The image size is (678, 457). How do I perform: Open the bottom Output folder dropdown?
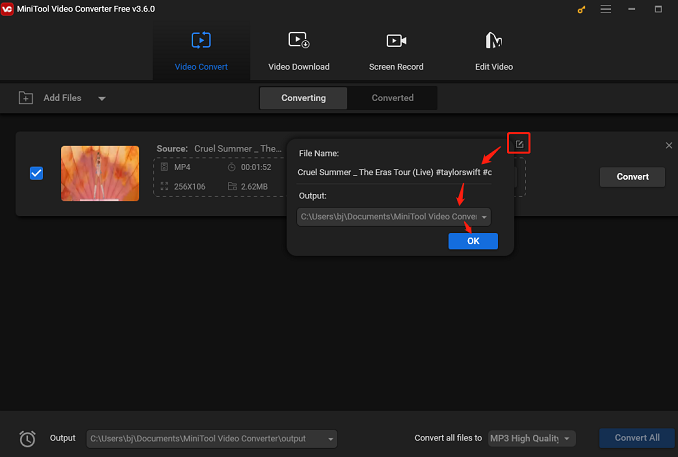pos(212,438)
